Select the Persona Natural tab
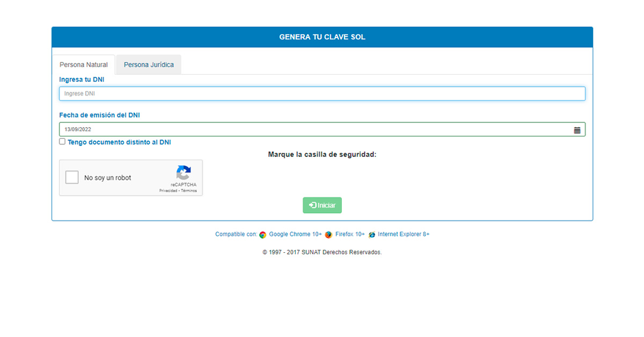The image size is (644, 337). (x=84, y=64)
